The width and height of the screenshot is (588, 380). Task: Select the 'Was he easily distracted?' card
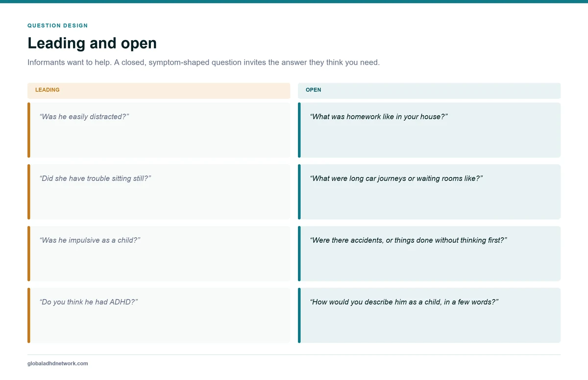coord(159,130)
